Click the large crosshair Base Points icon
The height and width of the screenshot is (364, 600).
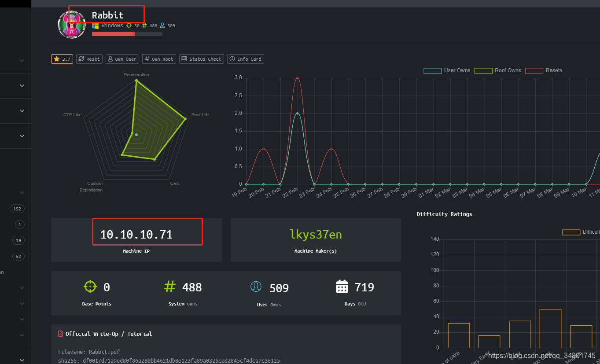coord(90,287)
